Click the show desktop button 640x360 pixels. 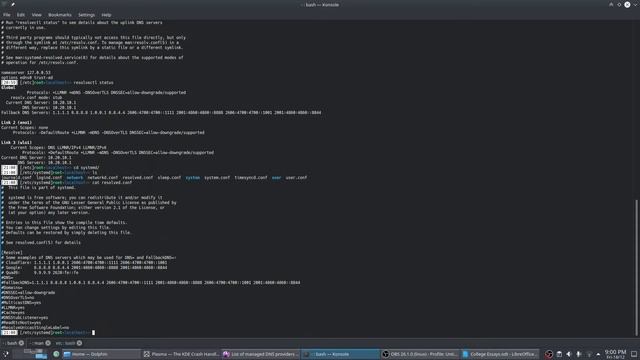(x=634, y=354)
